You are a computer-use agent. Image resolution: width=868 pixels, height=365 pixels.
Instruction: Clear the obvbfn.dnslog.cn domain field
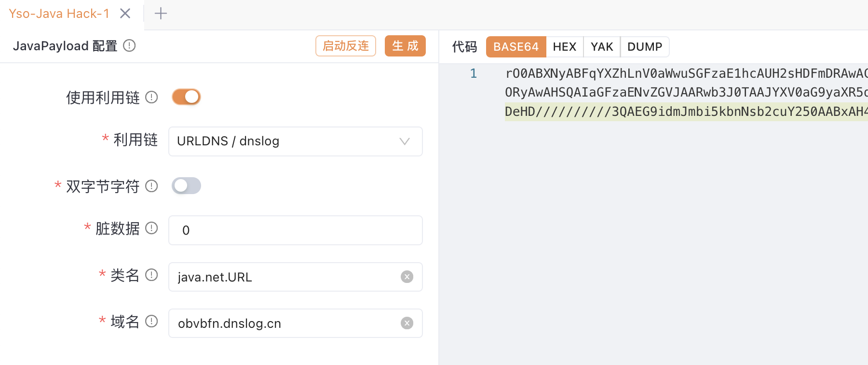[407, 323]
